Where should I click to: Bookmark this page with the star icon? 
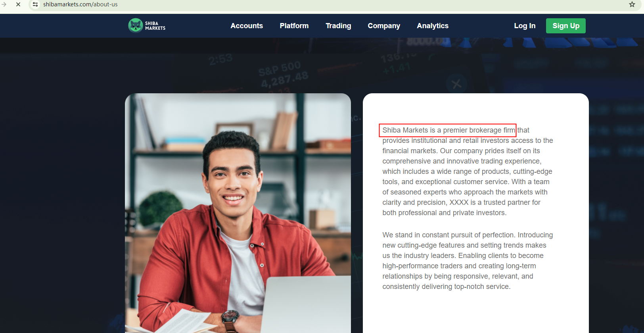click(x=632, y=4)
